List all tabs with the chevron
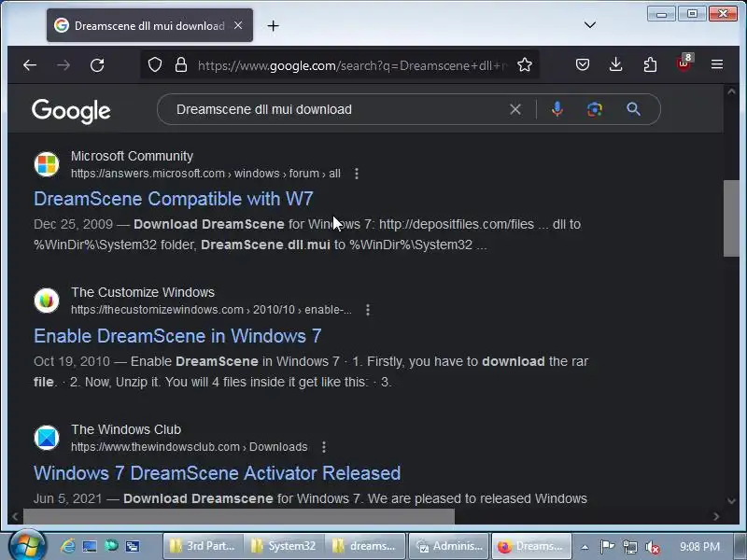This screenshot has width=747, height=560. click(590, 25)
